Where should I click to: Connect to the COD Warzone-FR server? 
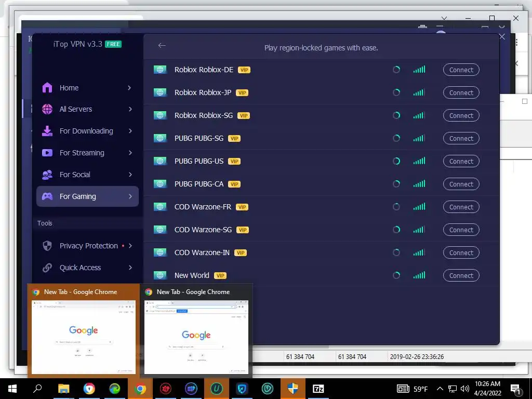(x=461, y=207)
